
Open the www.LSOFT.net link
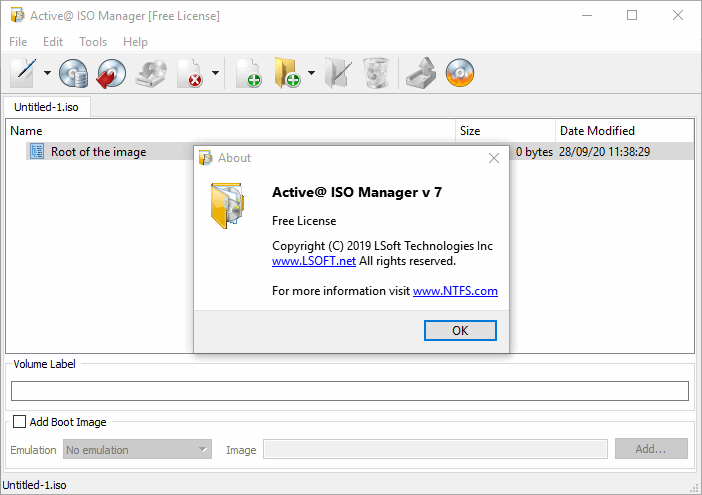[314, 261]
